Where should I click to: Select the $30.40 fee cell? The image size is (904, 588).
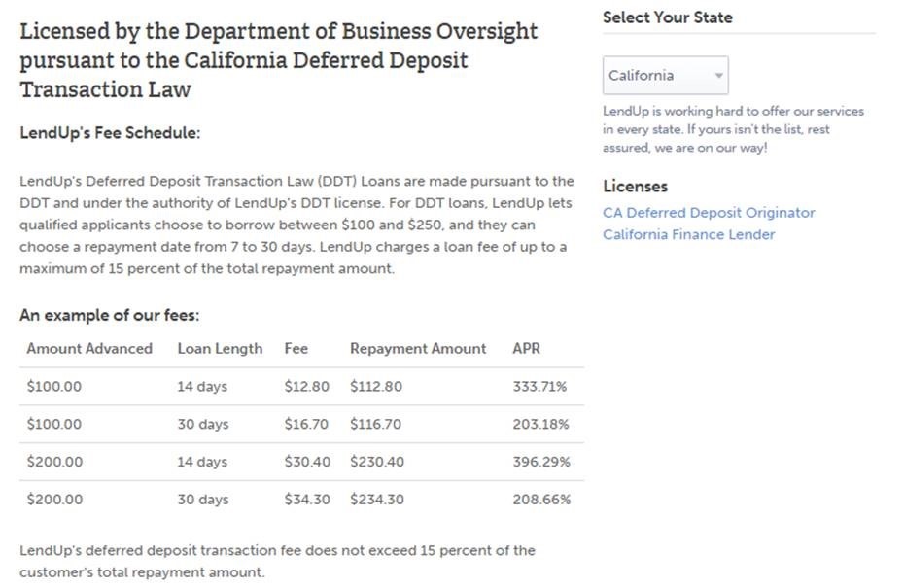pyautogui.click(x=307, y=462)
